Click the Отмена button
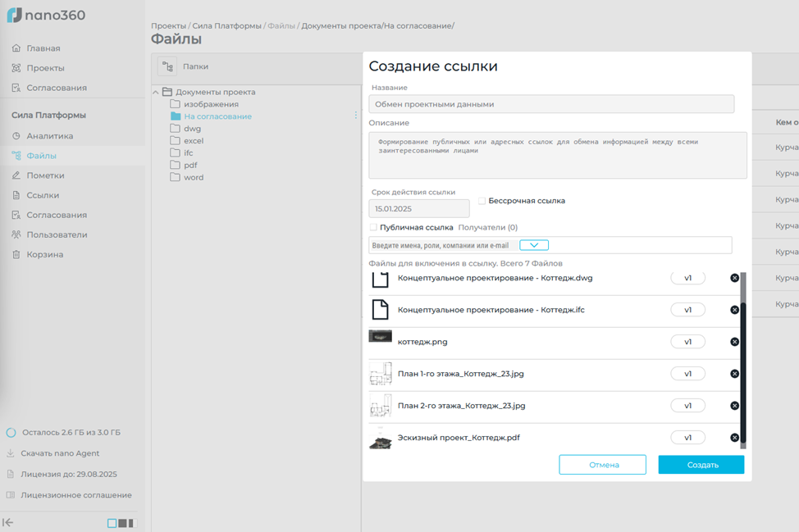 (603, 465)
